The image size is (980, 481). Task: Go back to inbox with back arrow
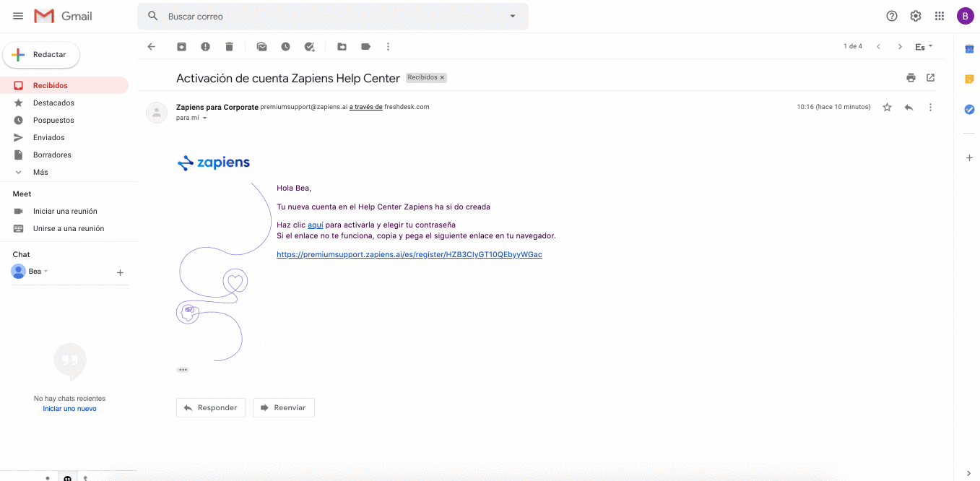coord(152,46)
